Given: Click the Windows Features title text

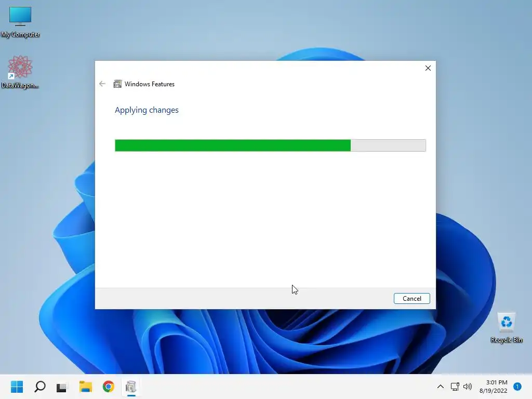Looking at the screenshot, I should coord(149,84).
